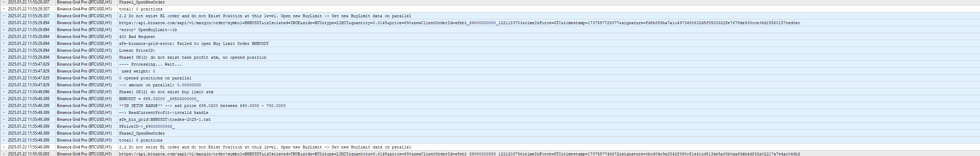Select 'Phase2_OpenNewOrder' message logged at 11:55:49.389

tap(142, 133)
